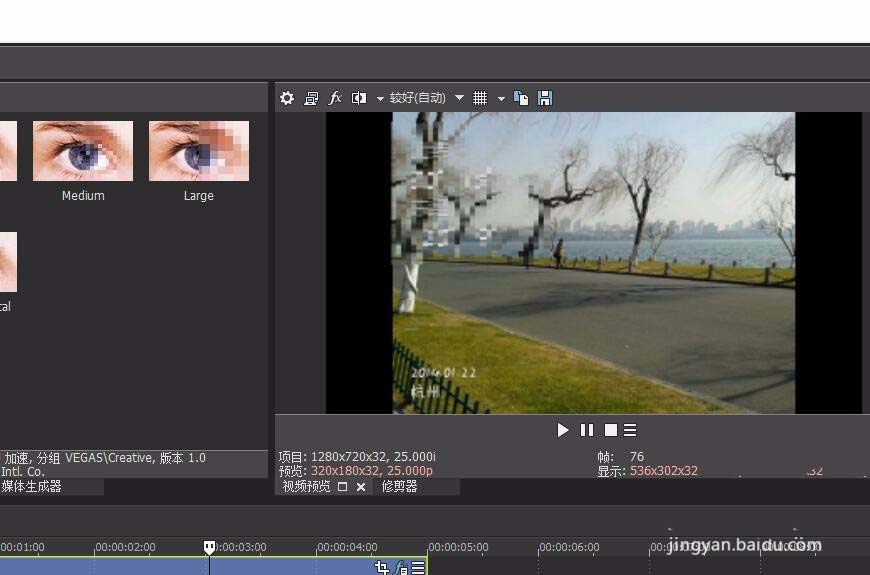The image size is (870, 575).
Task: Switch to 视频预览 tab
Action: (306, 487)
